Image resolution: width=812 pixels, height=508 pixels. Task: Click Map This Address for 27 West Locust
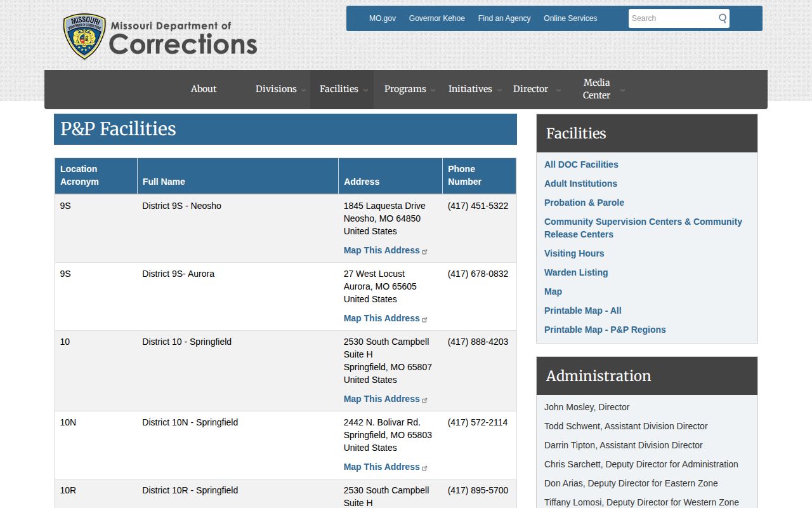[382, 318]
